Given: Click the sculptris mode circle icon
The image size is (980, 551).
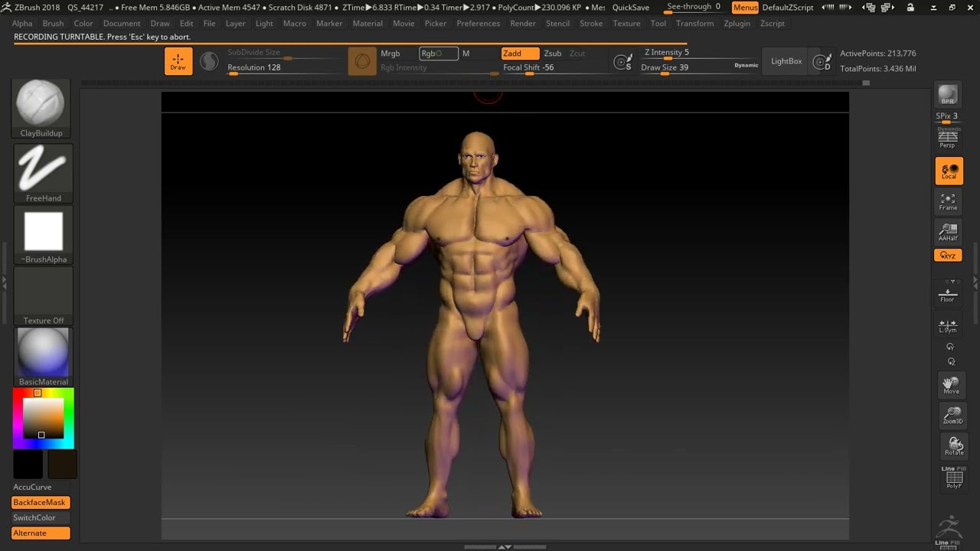Looking at the screenshot, I should [209, 61].
